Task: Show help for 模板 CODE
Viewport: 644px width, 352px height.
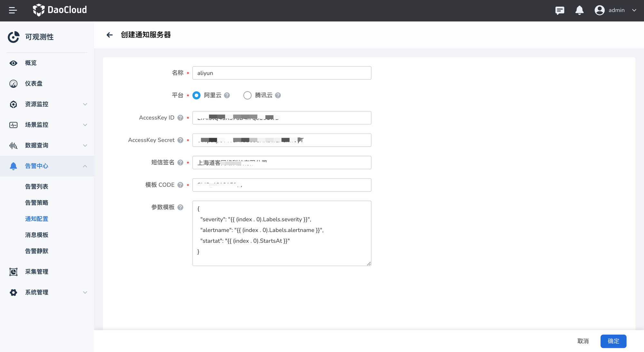Action: coord(180,185)
